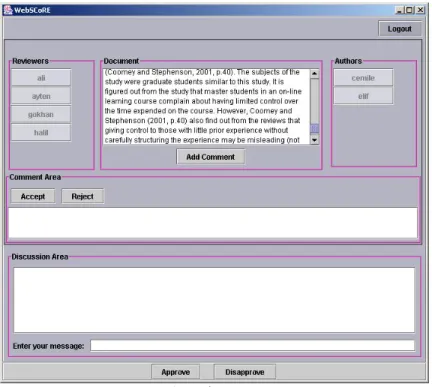
Task: Reject the comment
Action: pos(82,196)
